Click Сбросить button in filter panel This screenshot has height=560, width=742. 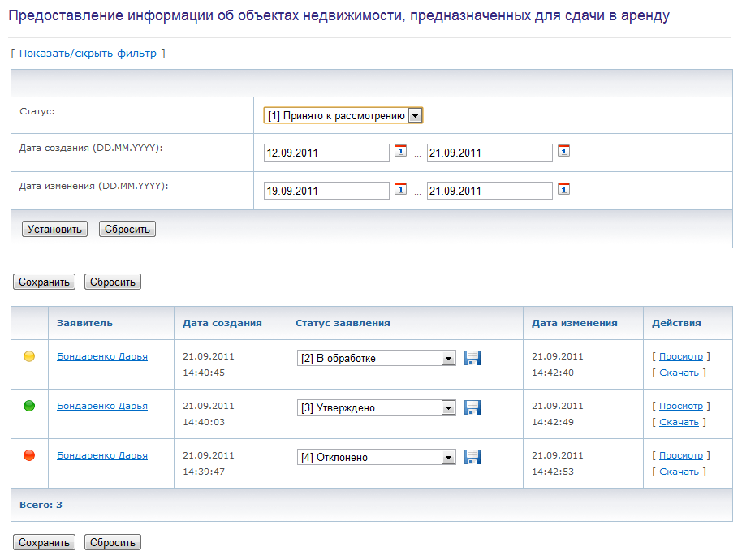[x=127, y=229]
